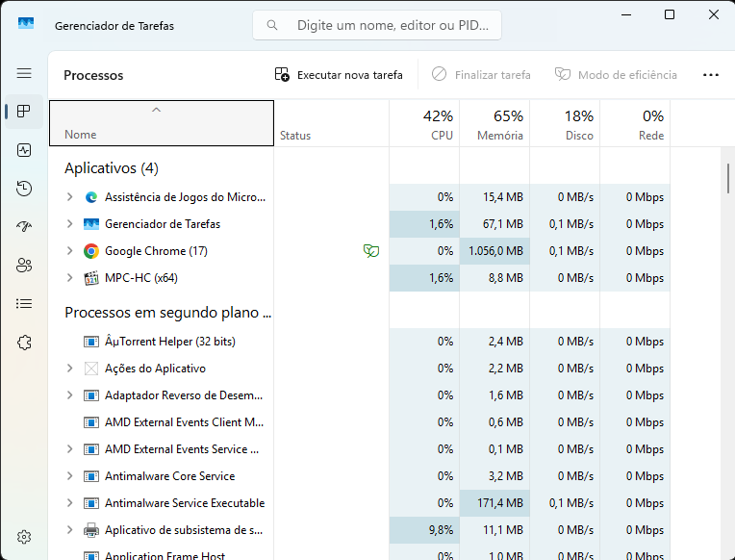Click the search magnifier icon
Image resolution: width=735 pixels, height=560 pixels.
pyautogui.click(x=272, y=25)
